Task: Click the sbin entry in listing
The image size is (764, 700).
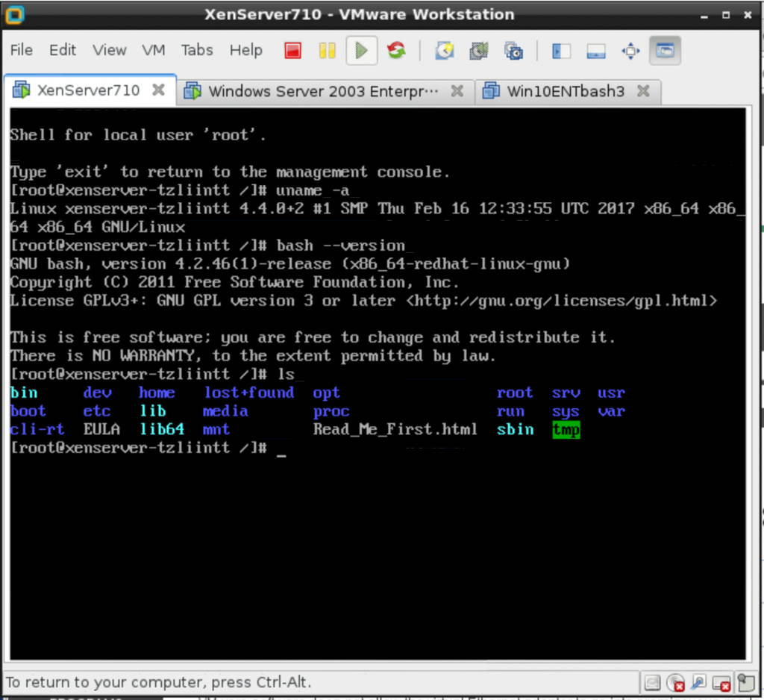Action: (515, 429)
